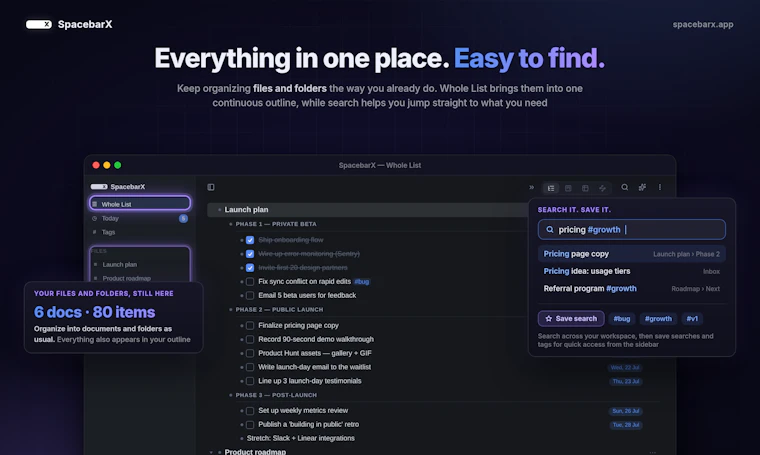Check 'Line up 3 launch-day testimonials'
760x455 pixels.
(x=250, y=381)
